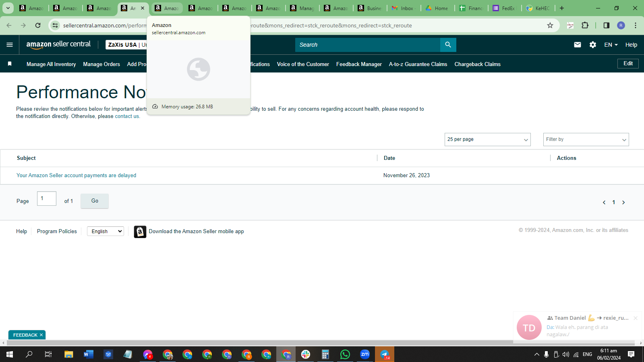Switch to the Finance sheets tab

click(x=472, y=8)
